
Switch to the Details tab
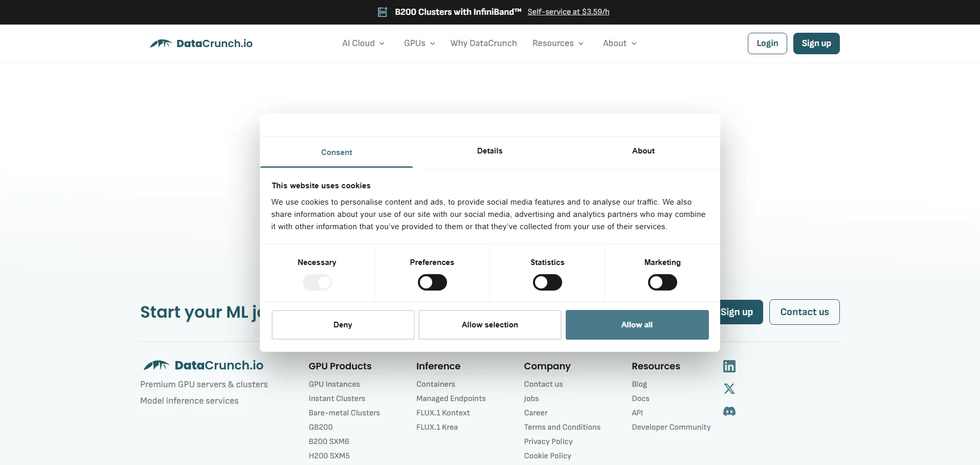tap(489, 151)
